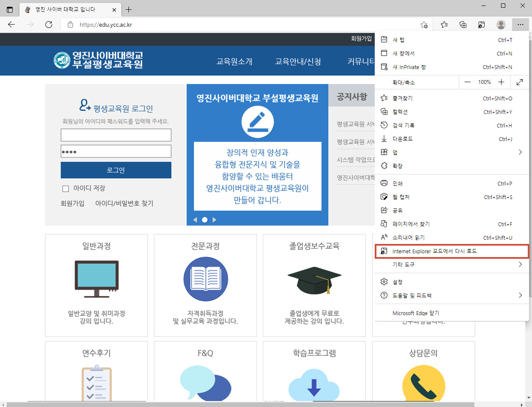Open 컬렉션 from the menu
This screenshot has height=407, width=532.
click(x=452, y=112)
